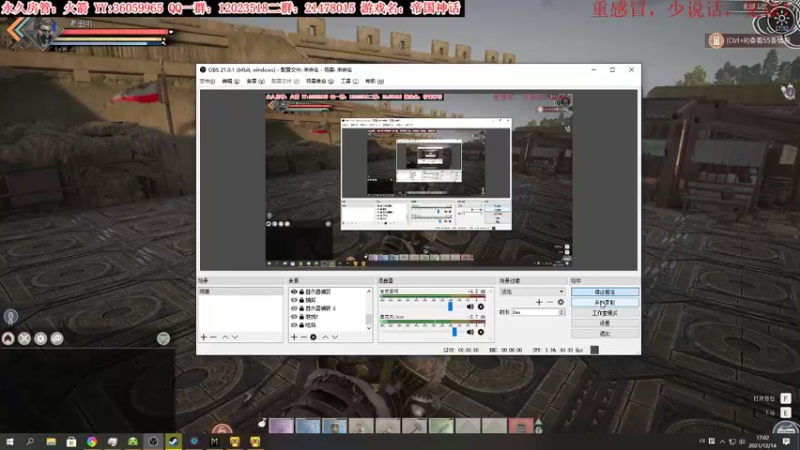Click the 工作室模式 studio mode button
This screenshot has height=450, width=800.
coord(605,313)
